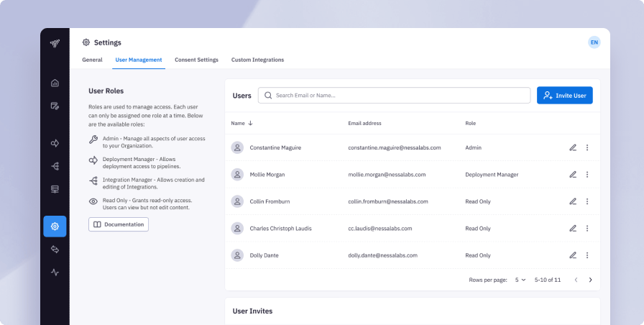Focus the Search Email or Name field
The width and height of the screenshot is (644, 325).
pyautogui.click(x=395, y=96)
